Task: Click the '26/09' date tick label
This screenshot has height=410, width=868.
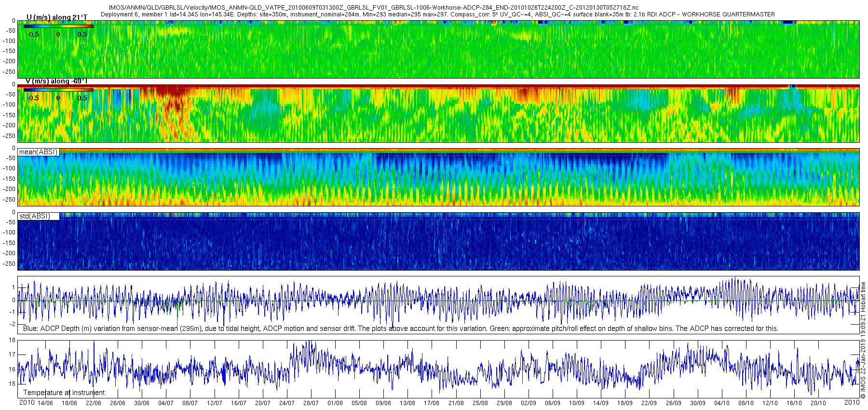Action: [x=674, y=403]
